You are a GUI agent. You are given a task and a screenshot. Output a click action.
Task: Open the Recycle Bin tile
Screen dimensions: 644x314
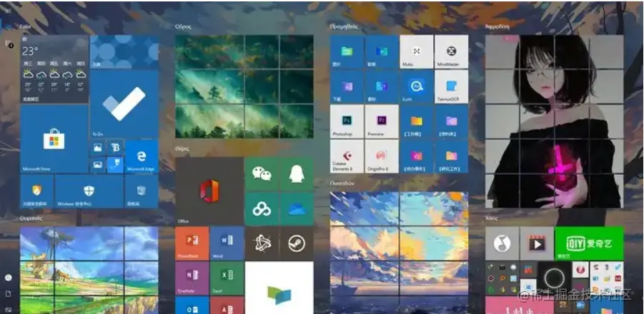pyautogui.click(x=142, y=191)
